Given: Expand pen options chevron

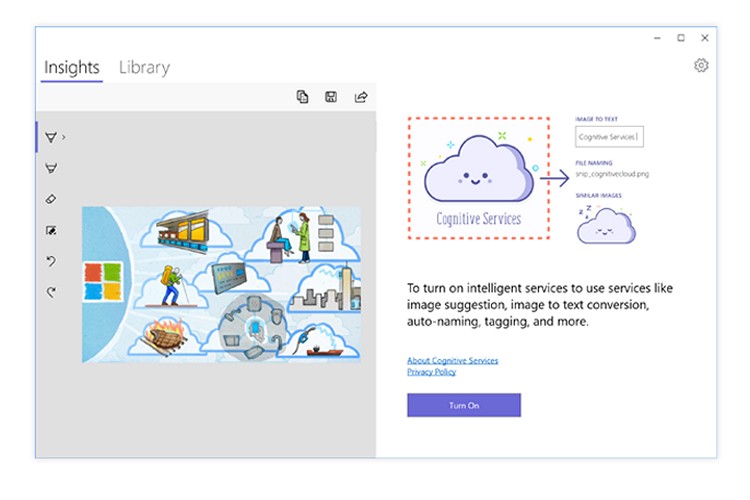Looking at the screenshot, I should [x=64, y=137].
